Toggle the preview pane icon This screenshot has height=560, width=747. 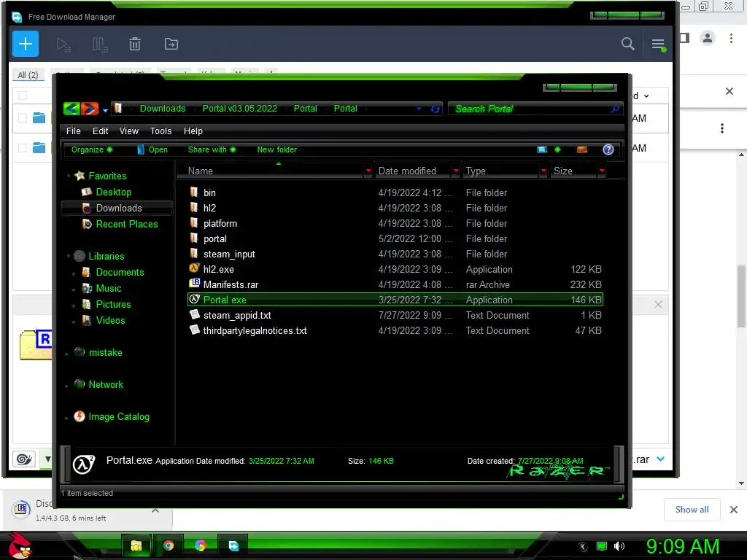tap(581, 149)
